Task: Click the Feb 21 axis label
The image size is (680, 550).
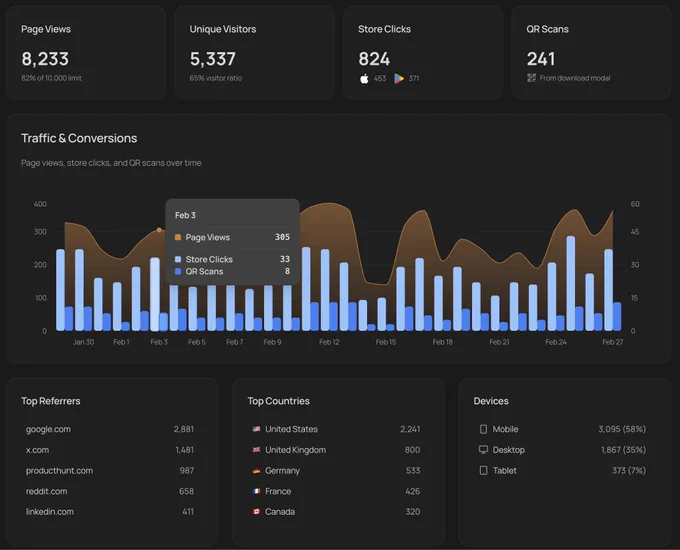Action: tap(499, 342)
